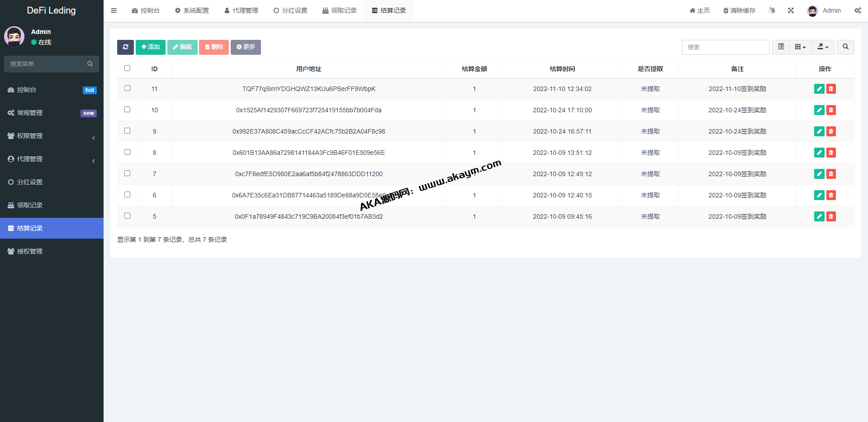Click the green 添加 button
The image size is (868, 422).
click(x=150, y=47)
